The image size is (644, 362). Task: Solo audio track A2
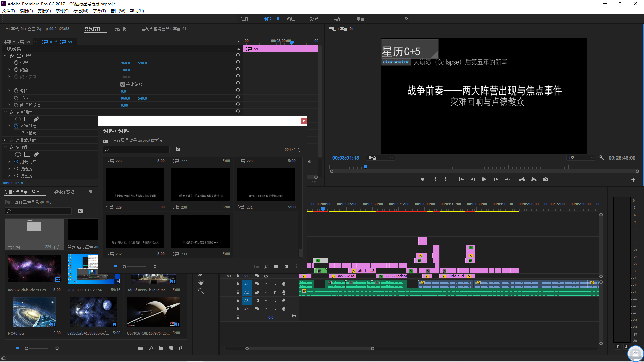[x=275, y=292]
